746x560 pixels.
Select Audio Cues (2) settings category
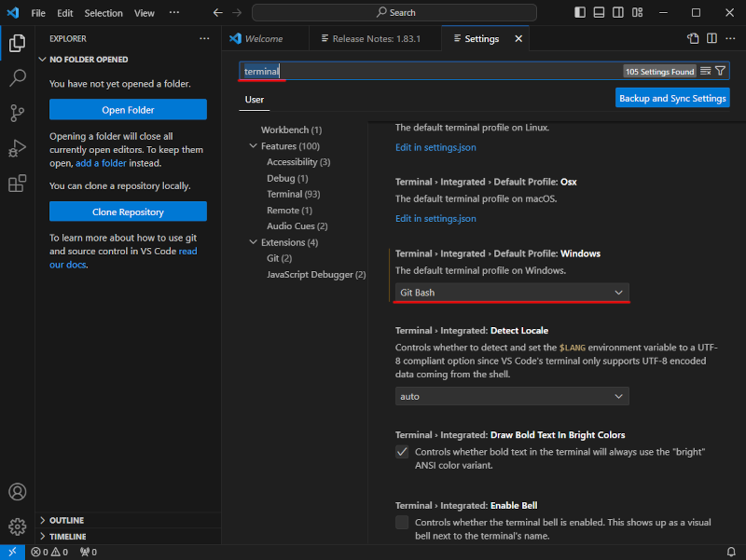tap(297, 225)
